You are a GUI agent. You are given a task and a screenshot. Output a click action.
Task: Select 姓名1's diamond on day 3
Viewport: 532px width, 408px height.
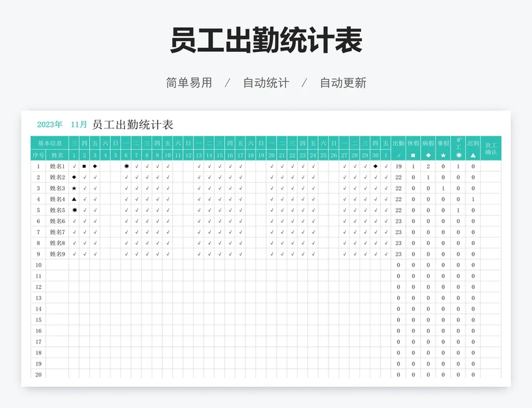(x=94, y=166)
